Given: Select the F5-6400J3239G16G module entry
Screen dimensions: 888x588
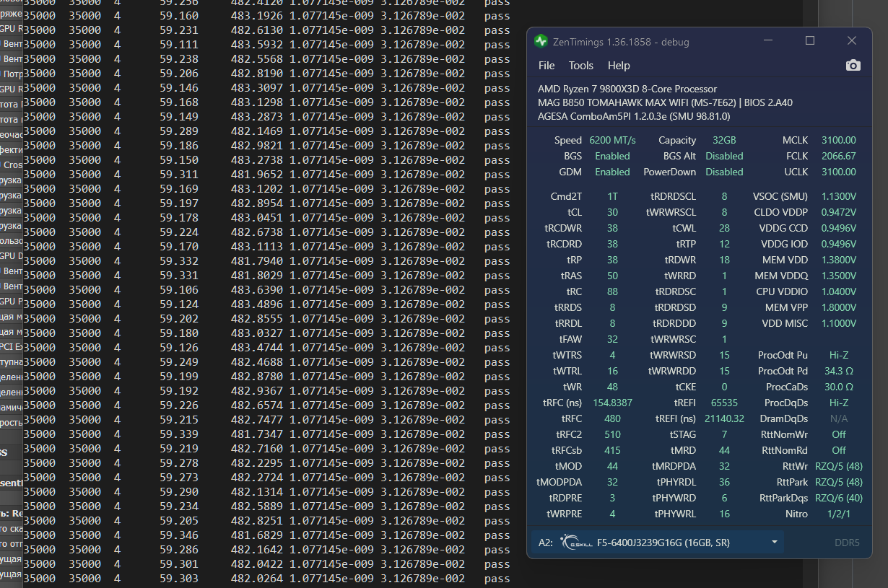Looking at the screenshot, I should [x=663, y=543].
